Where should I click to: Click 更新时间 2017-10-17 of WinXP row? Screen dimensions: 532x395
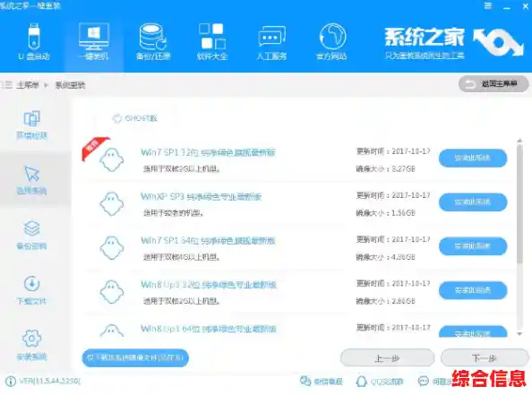[393, 195]
